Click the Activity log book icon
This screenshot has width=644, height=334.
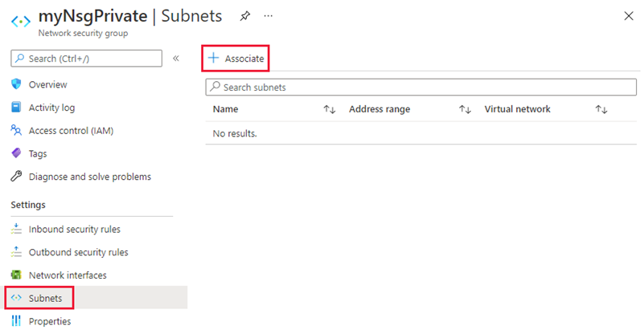[x=16, y=107]
